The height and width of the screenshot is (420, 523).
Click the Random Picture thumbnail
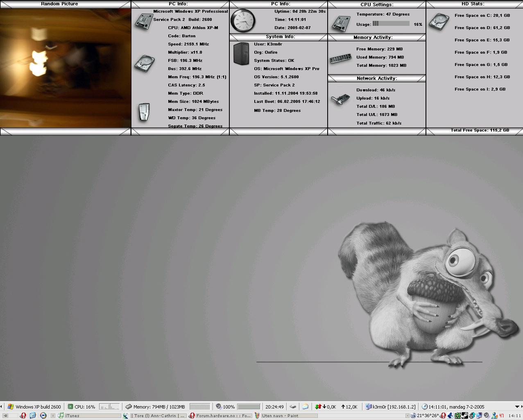[x=65, y=68]
